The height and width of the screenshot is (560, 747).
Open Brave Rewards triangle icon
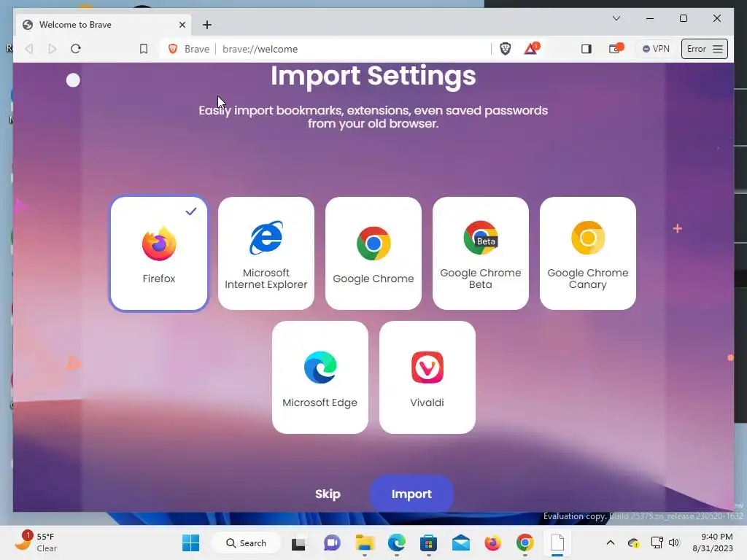coord(531,48)
